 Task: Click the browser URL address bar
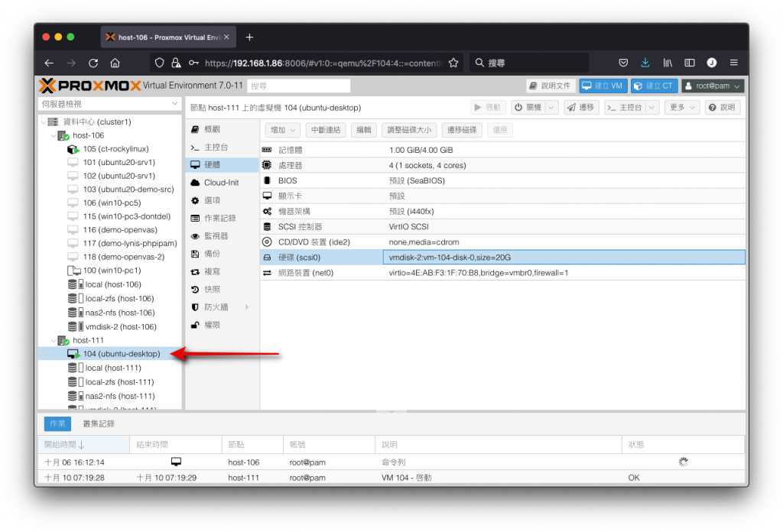(x=322, y=63)
